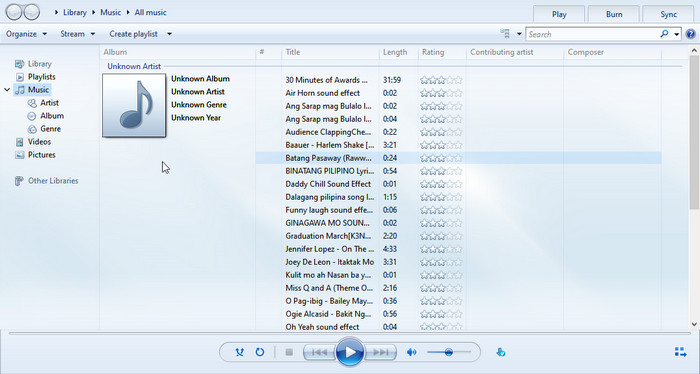Open the help question mark icon
Screen dimensions: 700x374
[x=690, y=34]
